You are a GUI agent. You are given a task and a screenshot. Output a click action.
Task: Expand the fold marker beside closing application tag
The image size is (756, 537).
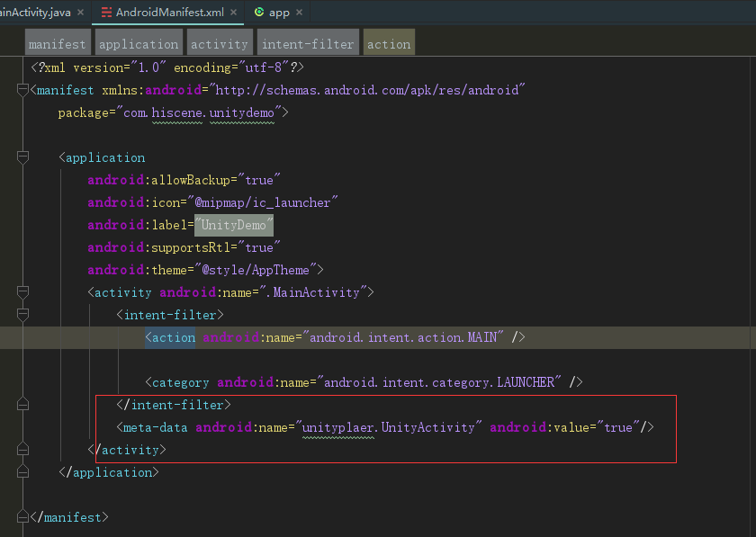coord(22,471)
